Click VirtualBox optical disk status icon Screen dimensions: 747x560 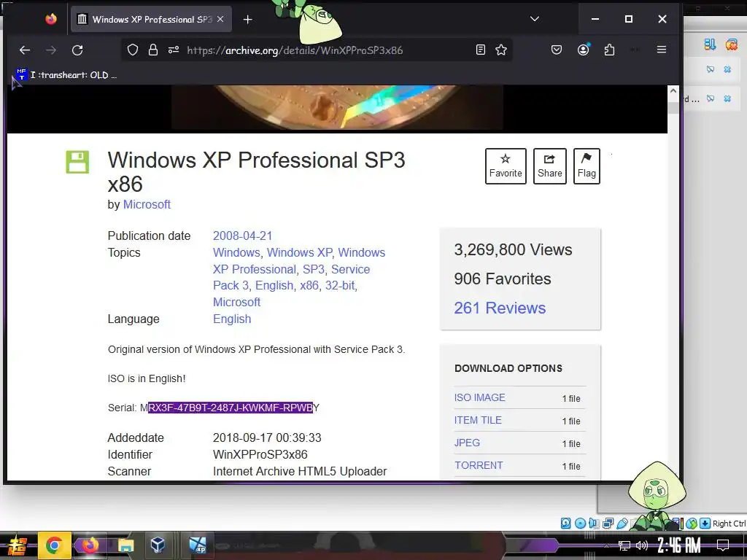tap(580, 524)
